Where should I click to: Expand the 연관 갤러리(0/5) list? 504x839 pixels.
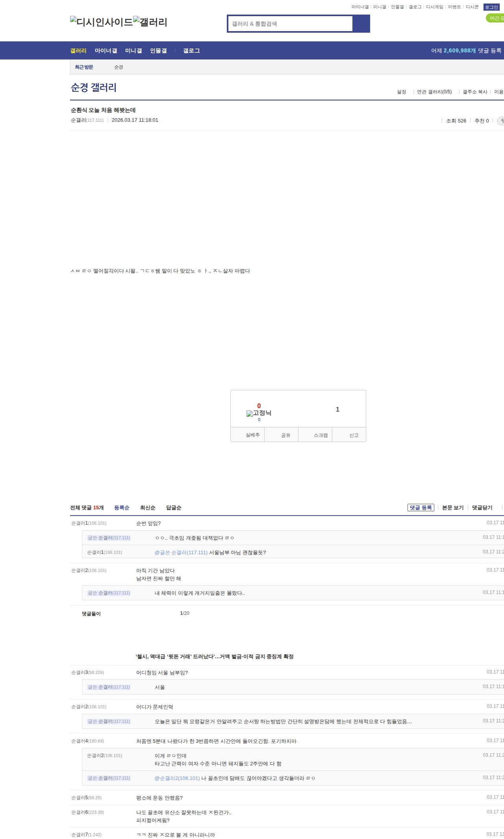pyautogui.click(x=434, y=92)
